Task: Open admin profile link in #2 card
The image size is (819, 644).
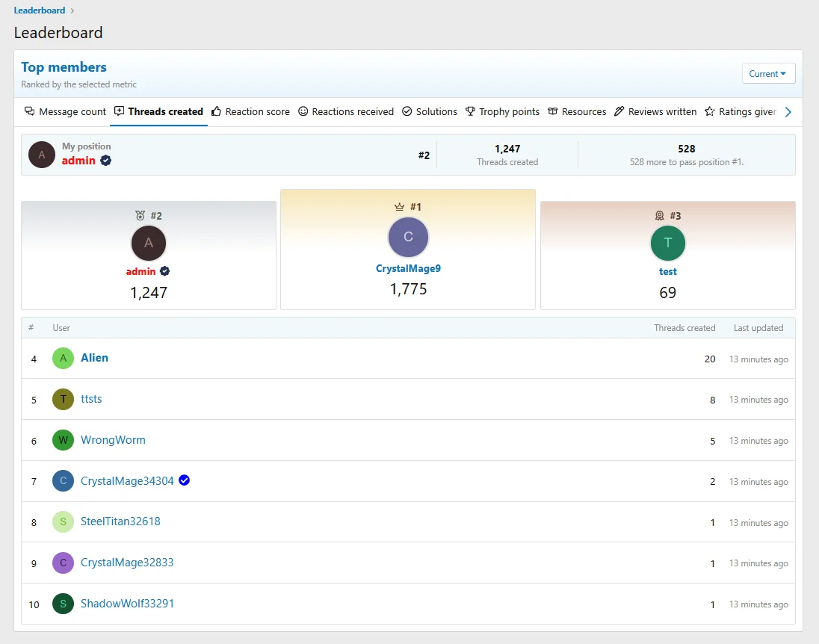Action: (x=140, y=272)
